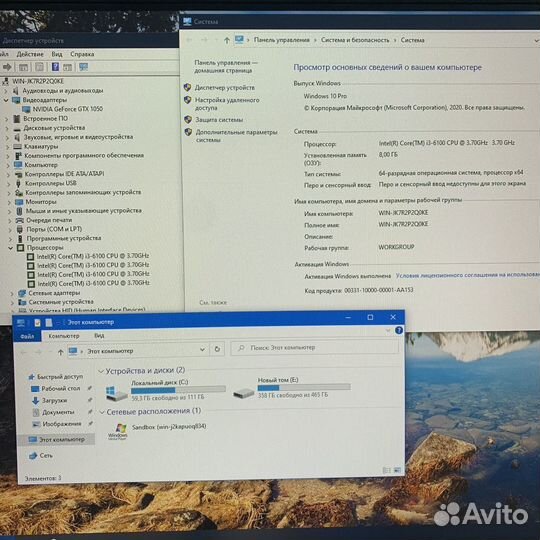Click scan for hardware changes monitor icon

pyautogui.click(x=83, y=67)
